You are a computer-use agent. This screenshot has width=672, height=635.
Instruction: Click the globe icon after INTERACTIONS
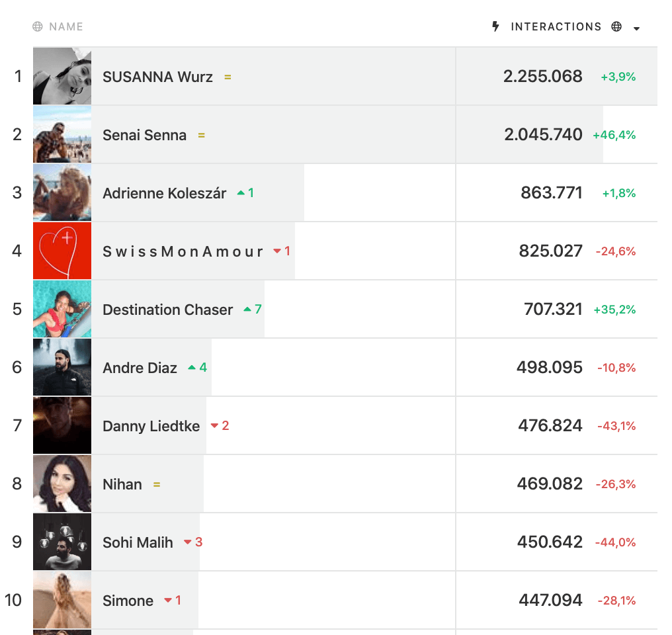(x=616, y=26)
